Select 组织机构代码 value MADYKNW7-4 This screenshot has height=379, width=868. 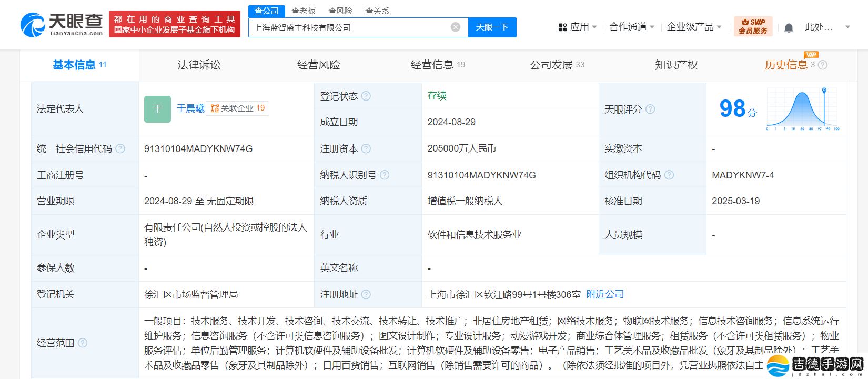coord(743,175)
